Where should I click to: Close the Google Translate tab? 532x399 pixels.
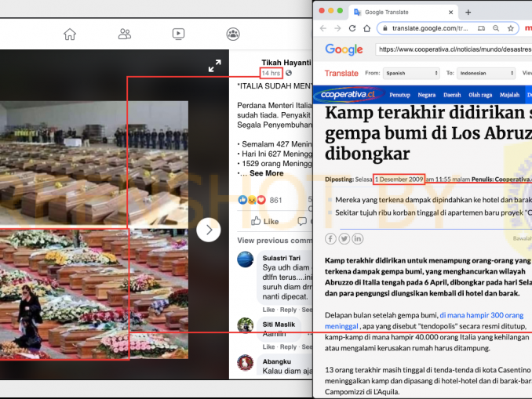point(451,13)
